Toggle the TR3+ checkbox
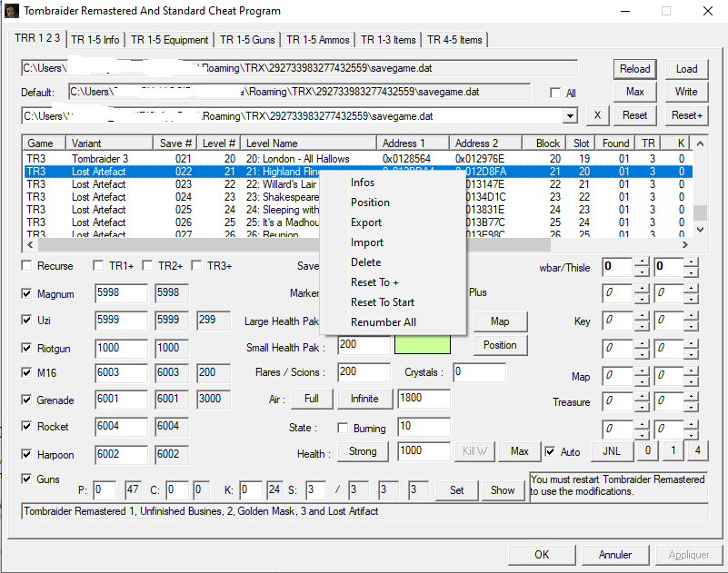This screenshot has height=573, width=728. 196,265
